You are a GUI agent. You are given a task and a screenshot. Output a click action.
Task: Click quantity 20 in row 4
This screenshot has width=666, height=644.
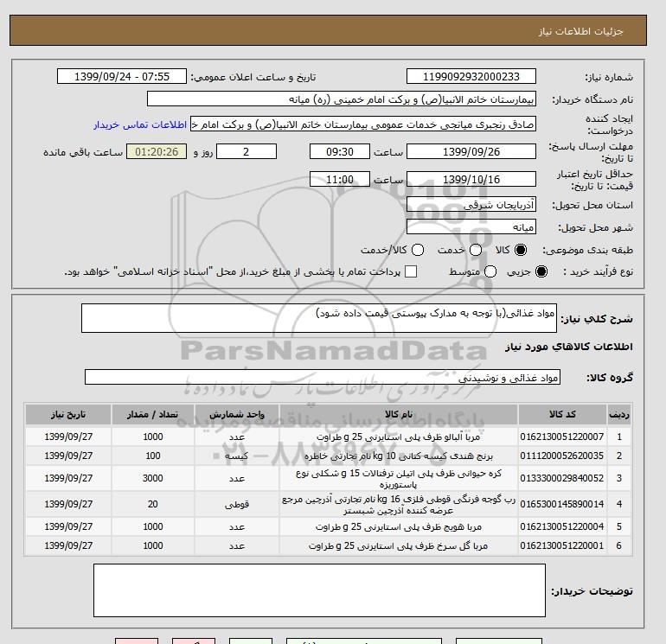click(153, 504)
